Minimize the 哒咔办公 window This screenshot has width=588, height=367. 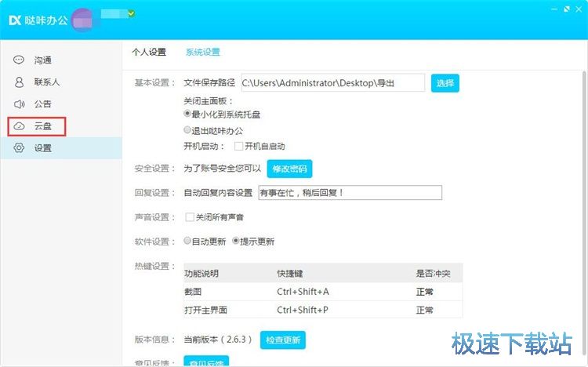pos(554,9)
